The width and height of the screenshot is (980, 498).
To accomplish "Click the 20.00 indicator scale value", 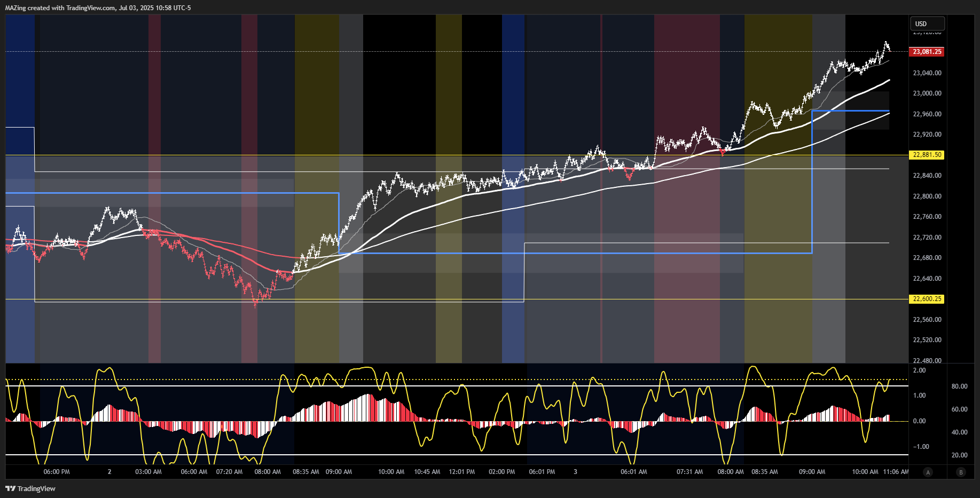I will pos(959,455).
